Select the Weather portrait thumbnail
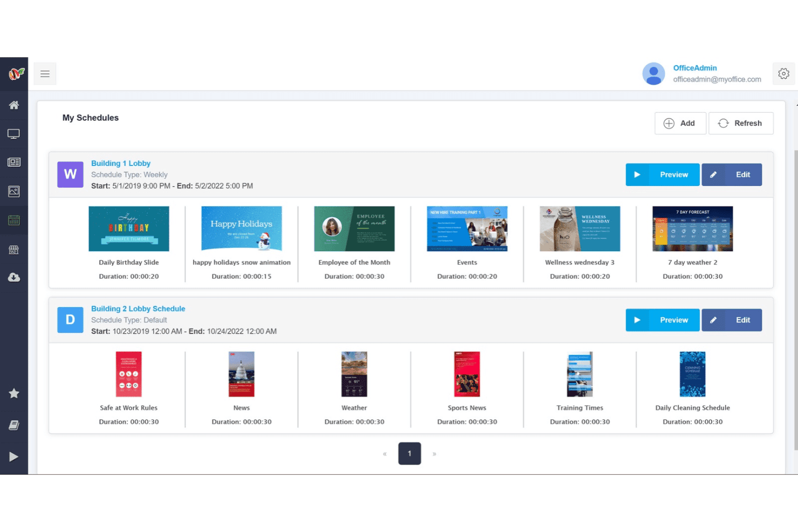798x532 pixels. 354,374
